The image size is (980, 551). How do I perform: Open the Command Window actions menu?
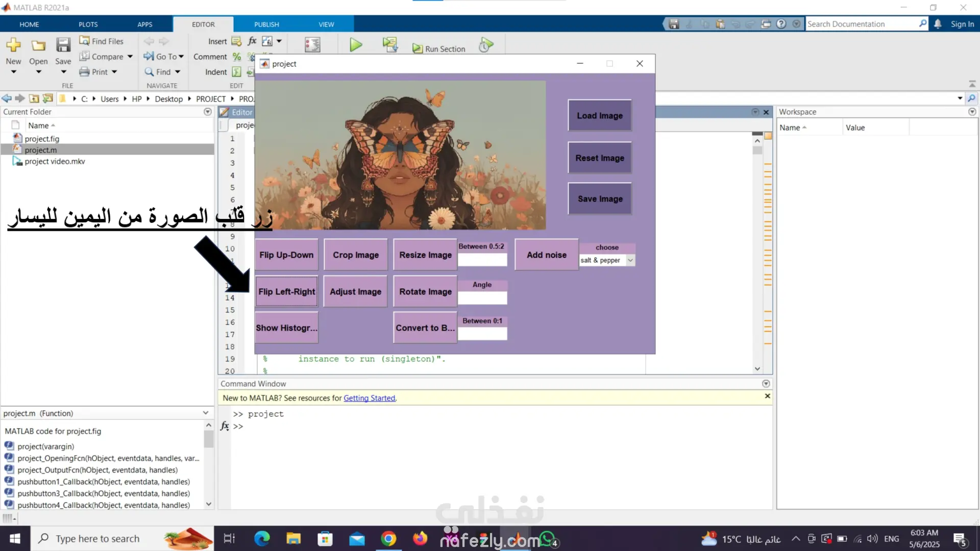pos(766,384)
